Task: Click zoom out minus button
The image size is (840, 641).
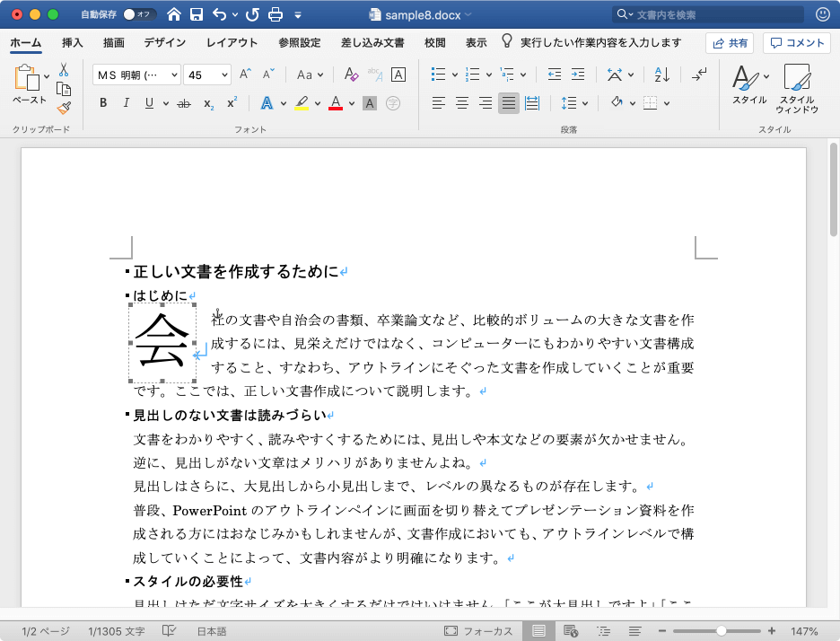Action: point(662,631)
